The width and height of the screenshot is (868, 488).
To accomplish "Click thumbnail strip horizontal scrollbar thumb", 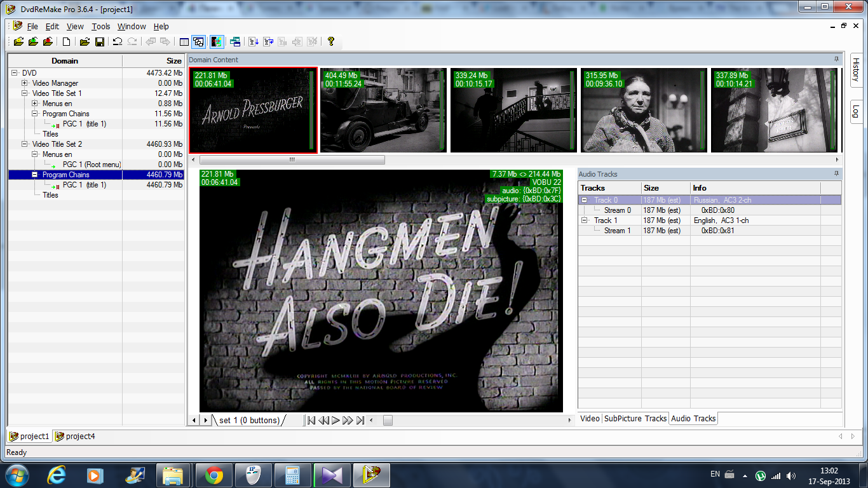I will [x=292, y=159].
